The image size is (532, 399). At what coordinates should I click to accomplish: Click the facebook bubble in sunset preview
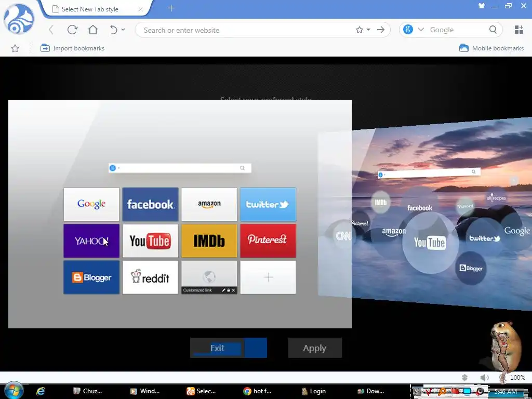click(x=420, y=208)
